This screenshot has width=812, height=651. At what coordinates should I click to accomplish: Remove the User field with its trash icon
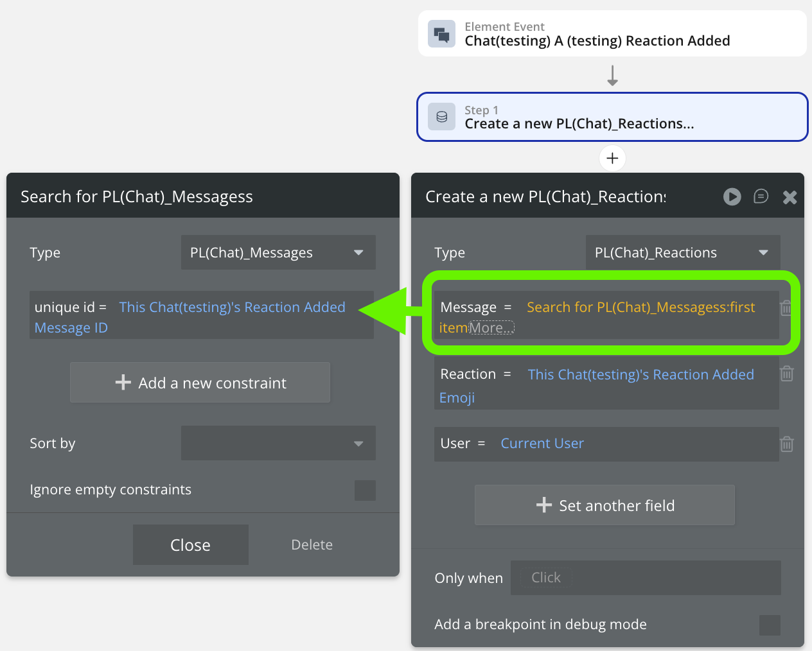tap(786, 444)
